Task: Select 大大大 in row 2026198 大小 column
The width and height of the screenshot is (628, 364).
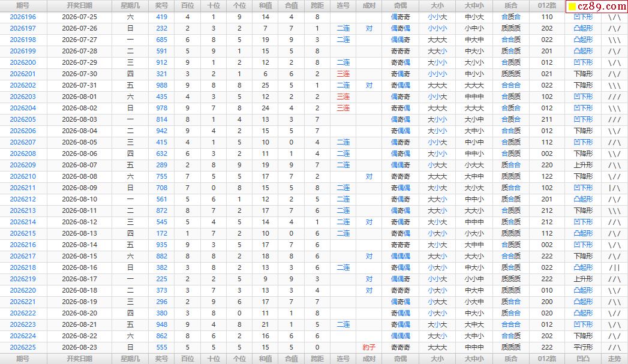Action: click(x=437, y=40)
